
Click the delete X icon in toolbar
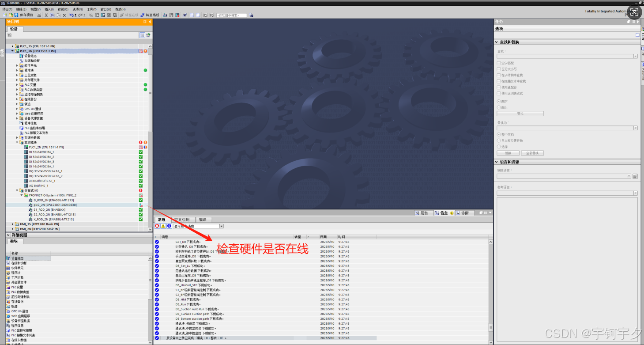(x=64, y=15)
